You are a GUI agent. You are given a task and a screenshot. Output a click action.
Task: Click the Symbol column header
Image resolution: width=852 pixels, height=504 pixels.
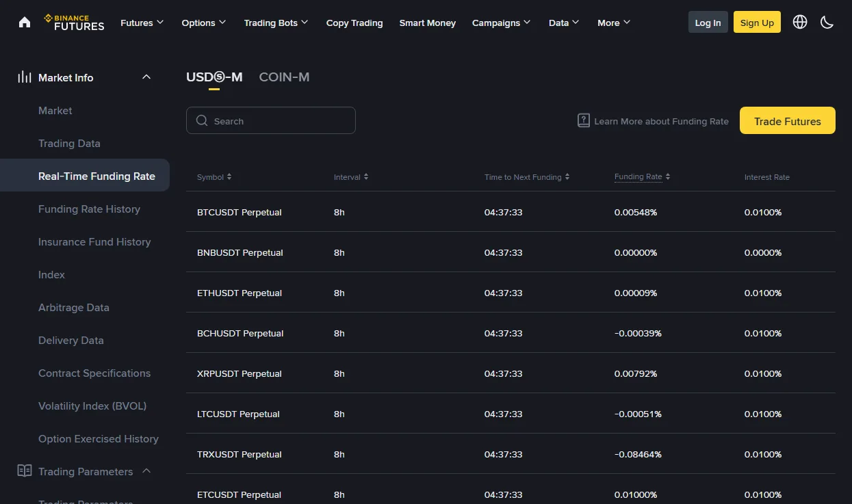click(210, 177)
